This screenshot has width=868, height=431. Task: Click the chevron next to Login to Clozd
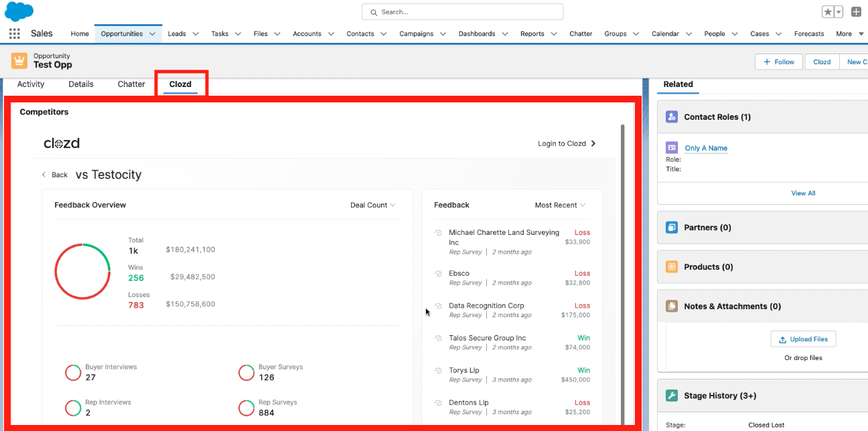pos(593,143)
